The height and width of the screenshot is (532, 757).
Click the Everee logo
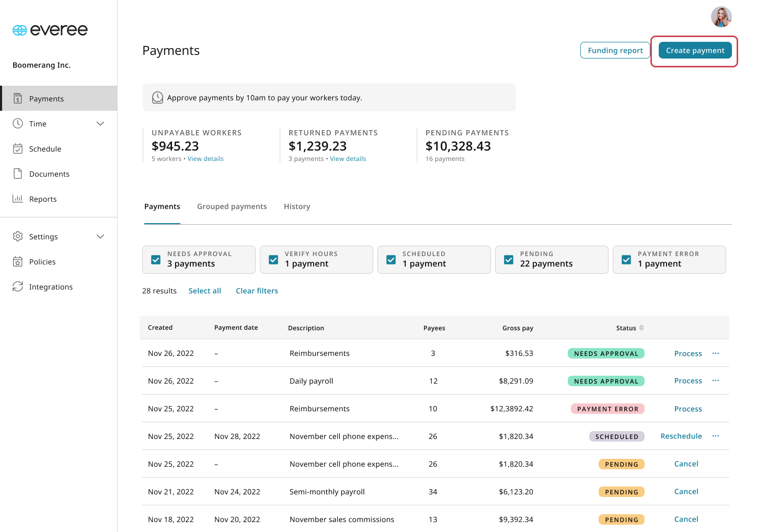[50, 30]
